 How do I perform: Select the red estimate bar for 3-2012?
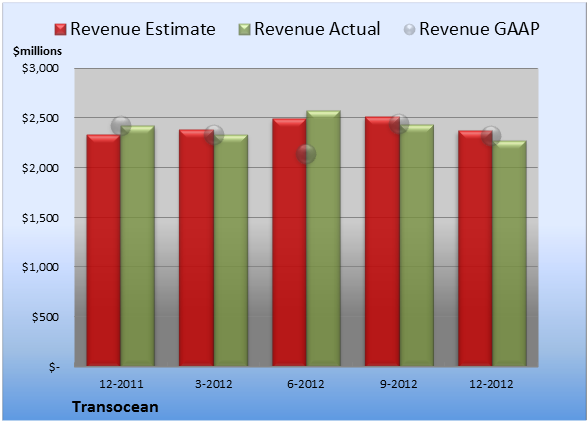pos(196,248)
